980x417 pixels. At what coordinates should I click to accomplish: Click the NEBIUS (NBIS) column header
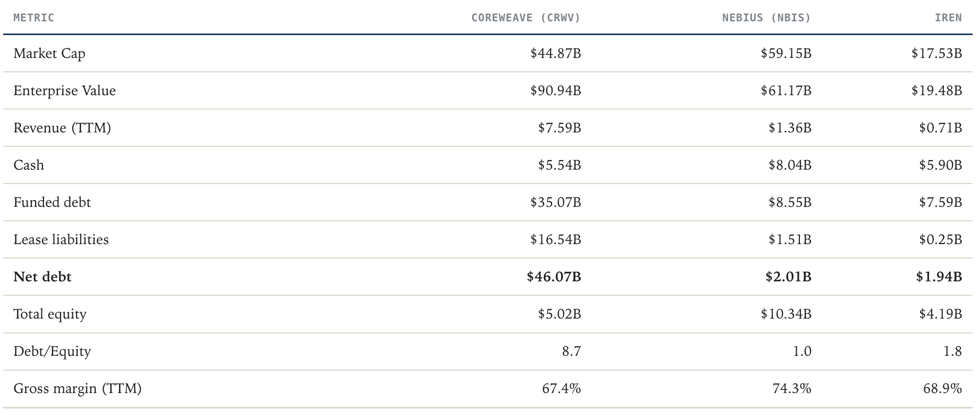pyautogui.click(x=766, y=18)
